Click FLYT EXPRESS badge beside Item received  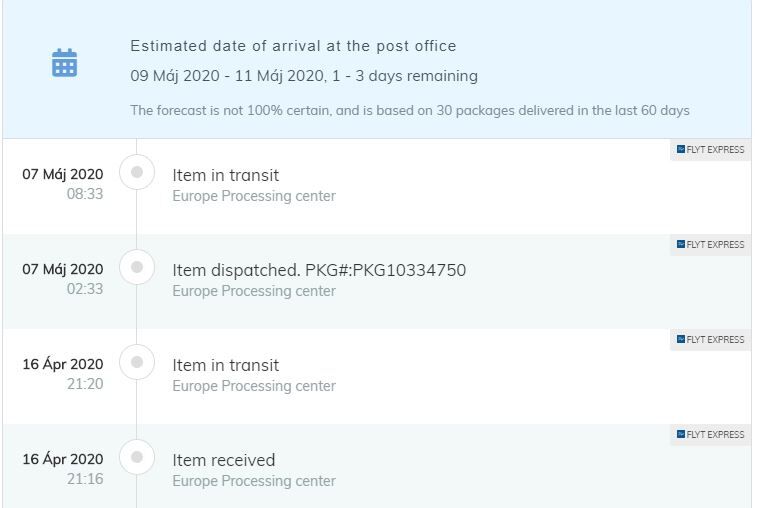(710, 434)
